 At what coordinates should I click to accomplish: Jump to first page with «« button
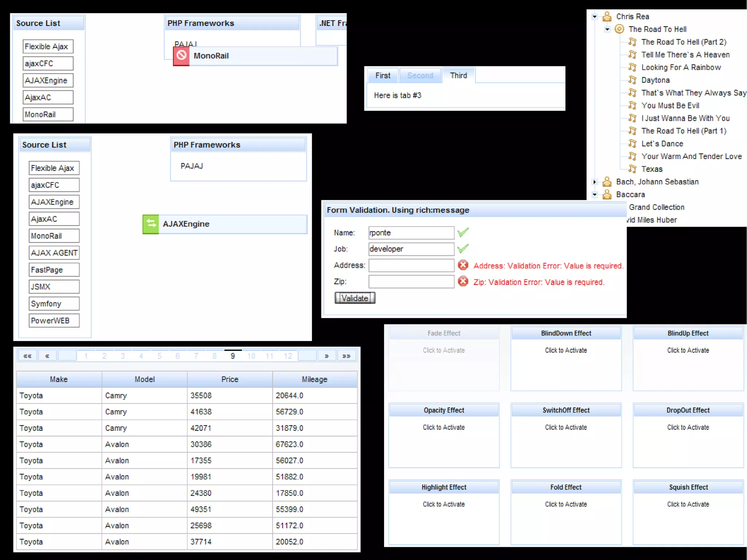point(27,356)
